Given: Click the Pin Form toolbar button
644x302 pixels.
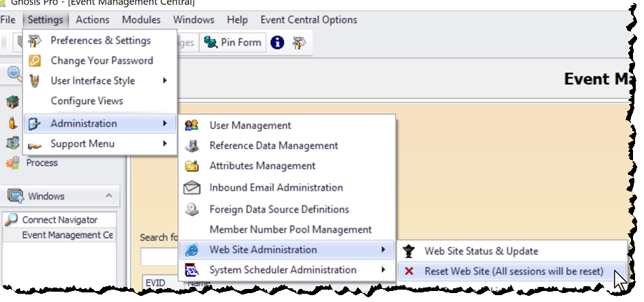Looking at the screenshot, I should [x=233, y=43].
